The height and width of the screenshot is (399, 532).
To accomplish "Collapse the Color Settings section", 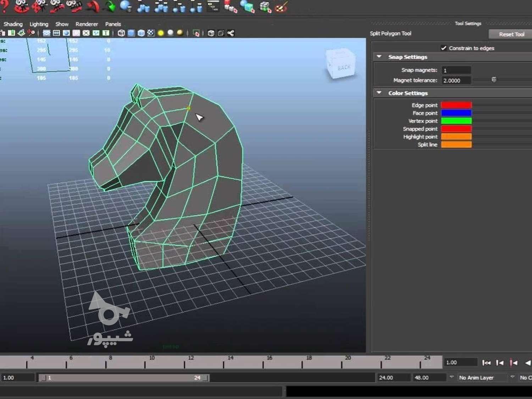I will point(379,93).
